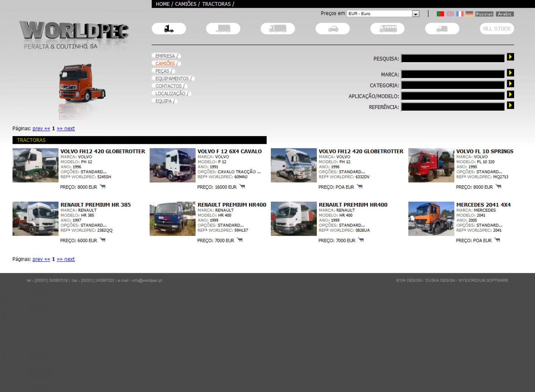This screenshot has width=535, height=392.
Task: Switch language with the German flag
Action: coord(469,14)
